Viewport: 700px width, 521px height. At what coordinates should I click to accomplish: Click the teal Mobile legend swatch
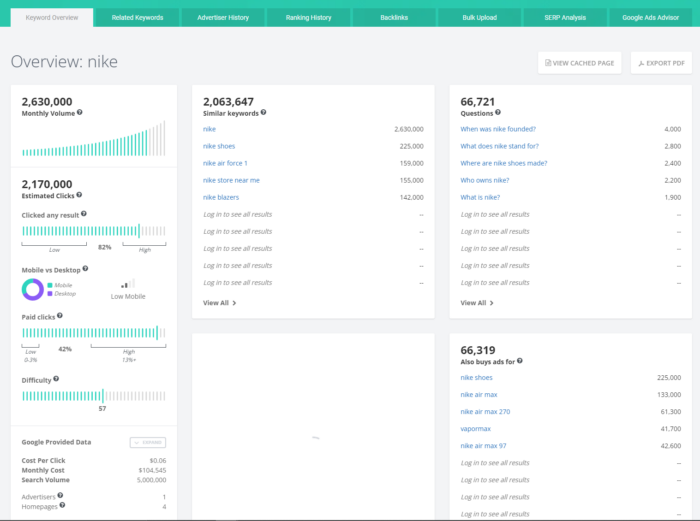click(x=50, y=285)
